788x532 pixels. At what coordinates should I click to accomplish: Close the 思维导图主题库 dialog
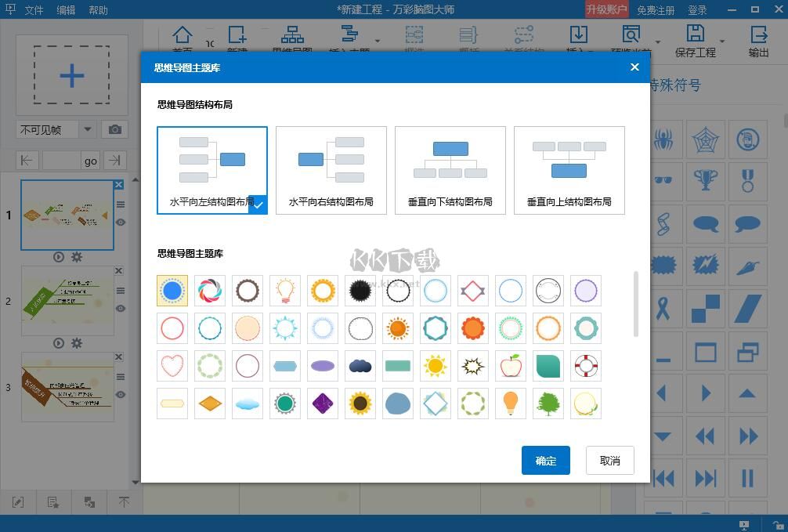tap(634, 67)
